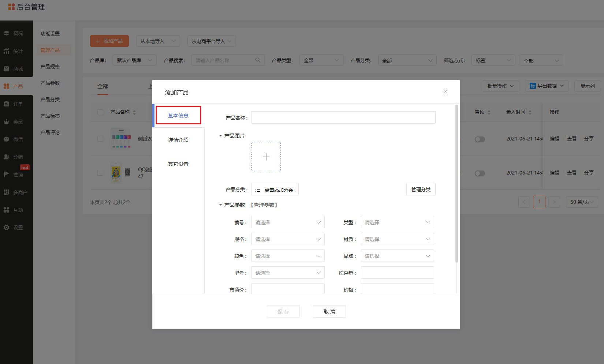Click the 导出数据 blue badge icon
604x364 pixels.
(x=533, y=86)
